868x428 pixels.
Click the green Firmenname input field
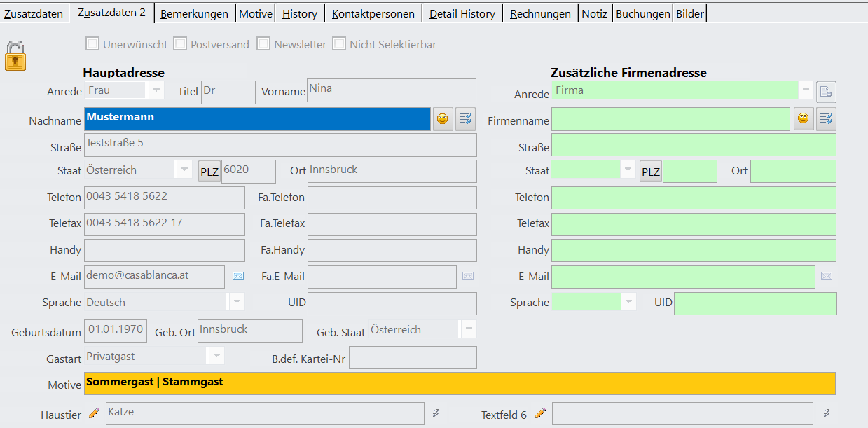671,119
